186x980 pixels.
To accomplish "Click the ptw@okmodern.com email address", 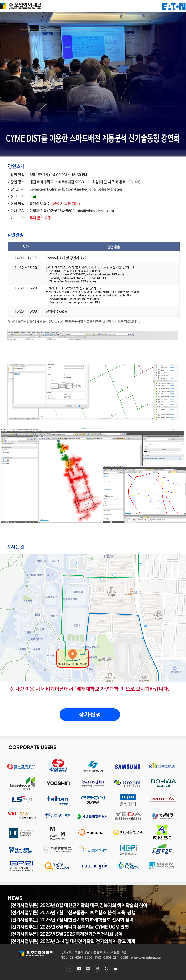I will tap(95, 211).
